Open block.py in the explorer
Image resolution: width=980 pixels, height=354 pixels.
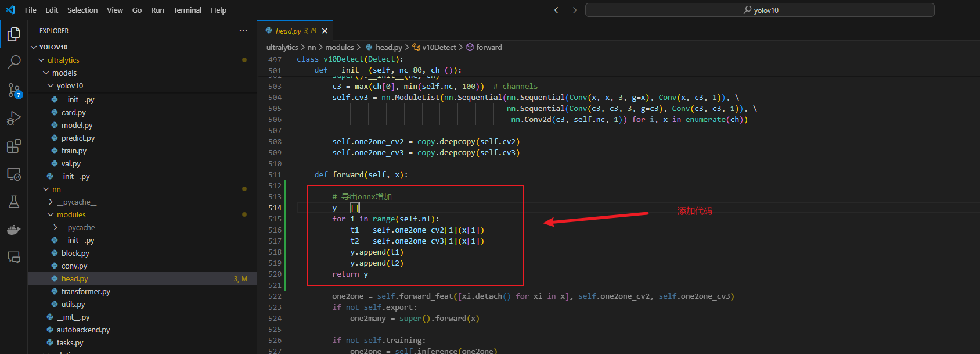click(142, 253)
